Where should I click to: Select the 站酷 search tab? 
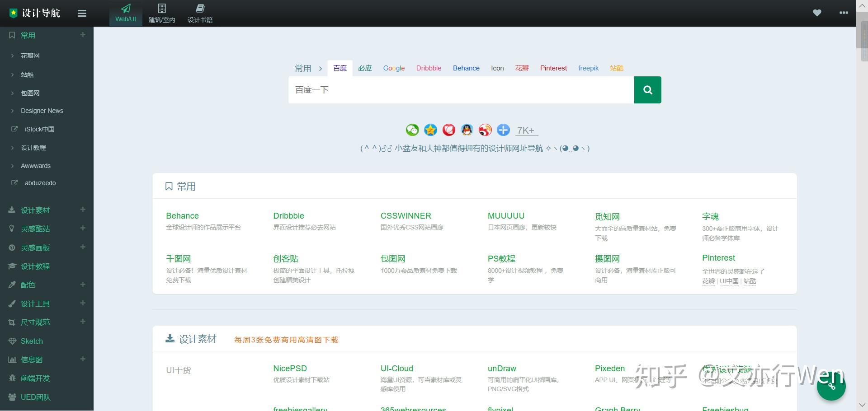[x=617, y=68]
